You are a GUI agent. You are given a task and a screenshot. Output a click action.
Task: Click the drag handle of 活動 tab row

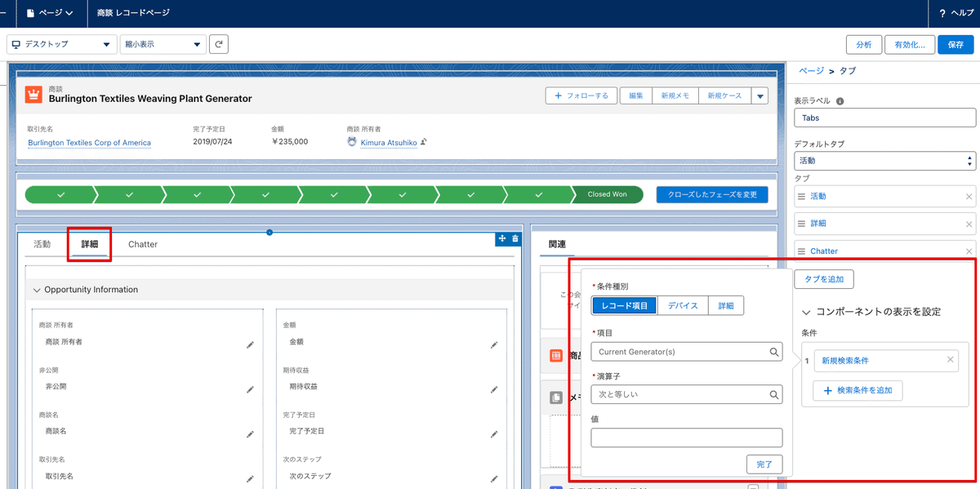pos(802,197)
